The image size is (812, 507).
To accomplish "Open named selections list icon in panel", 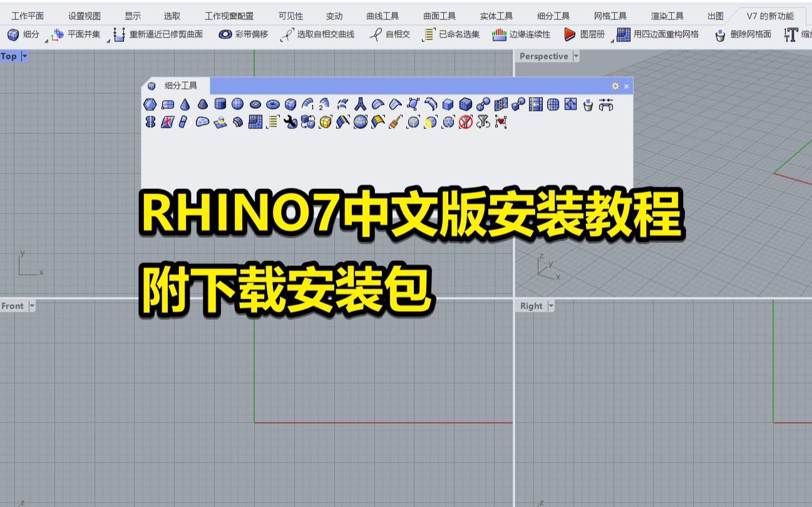I will (x=273, y=122).
